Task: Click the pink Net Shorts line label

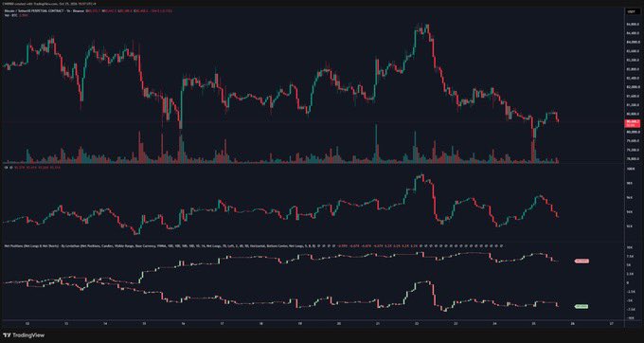Action: 582,261
